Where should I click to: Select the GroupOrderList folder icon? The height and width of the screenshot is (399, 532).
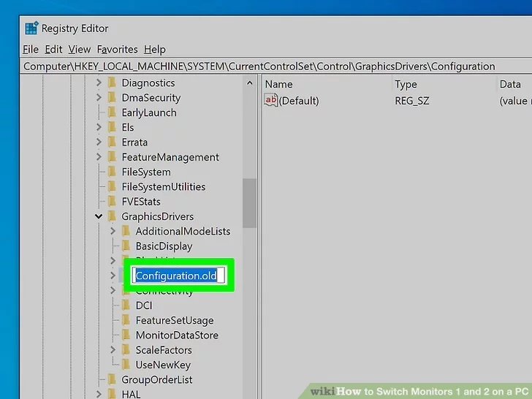[112, 379]
